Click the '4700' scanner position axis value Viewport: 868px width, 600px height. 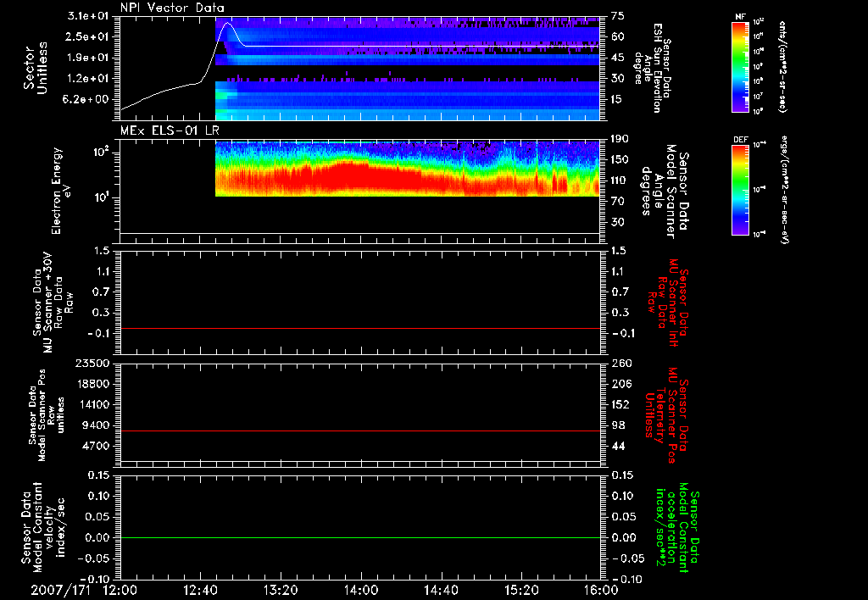(x=96, y=446)
